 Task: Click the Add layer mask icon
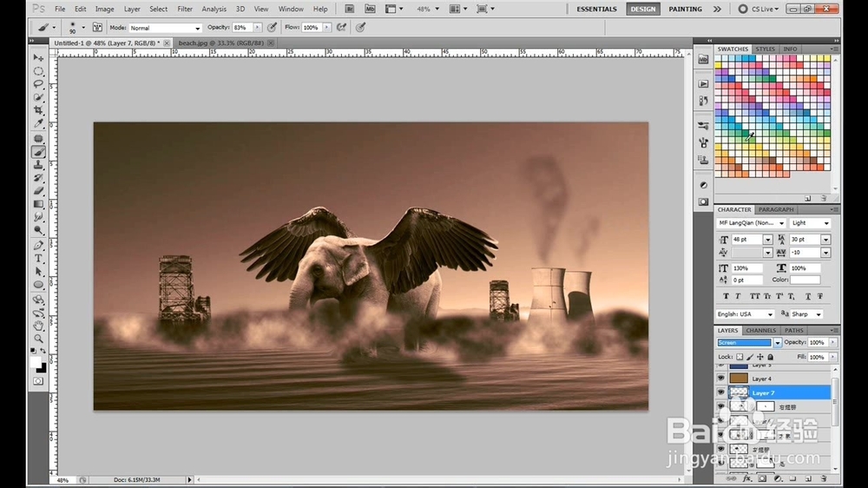[x=762, y=478]
